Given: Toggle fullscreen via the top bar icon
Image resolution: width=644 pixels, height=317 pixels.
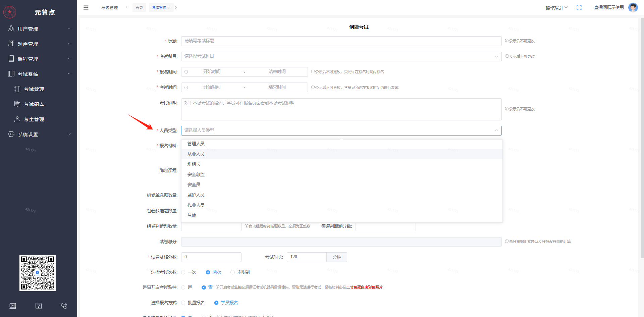Looking at the screenshot, I should tap(579, 7).
